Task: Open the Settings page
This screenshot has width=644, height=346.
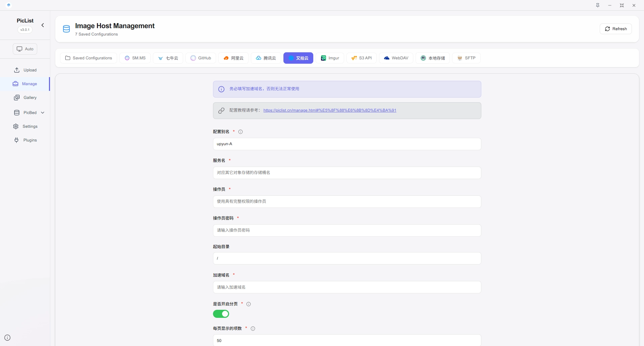Action: pos(25,126)
